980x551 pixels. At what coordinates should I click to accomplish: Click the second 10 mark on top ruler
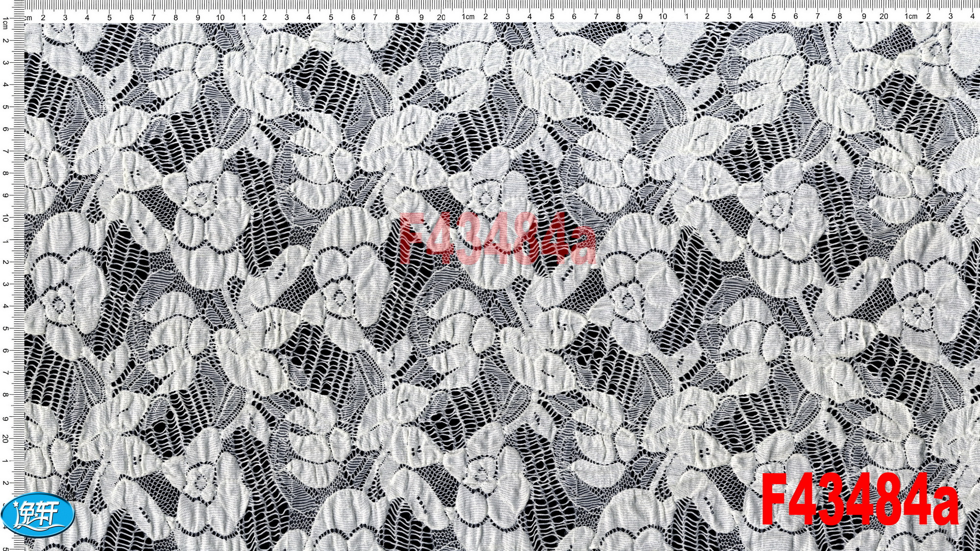tap(662, 16)
